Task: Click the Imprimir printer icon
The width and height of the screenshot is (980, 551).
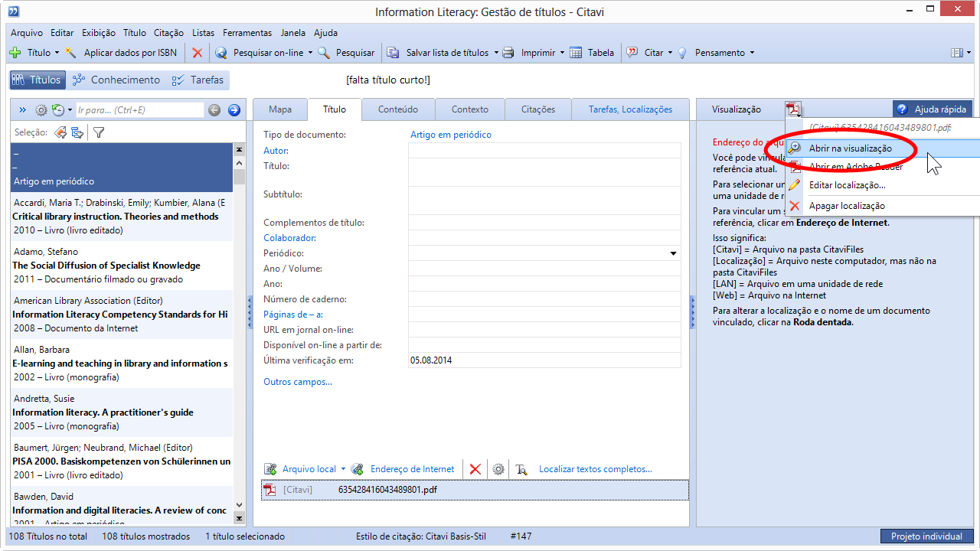Action: point(509,53)
